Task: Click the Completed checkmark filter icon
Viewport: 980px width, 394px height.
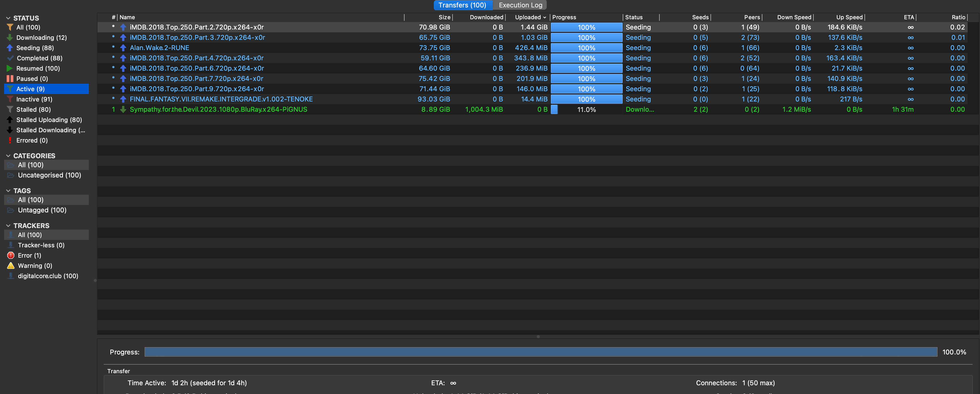Action: 10,58
